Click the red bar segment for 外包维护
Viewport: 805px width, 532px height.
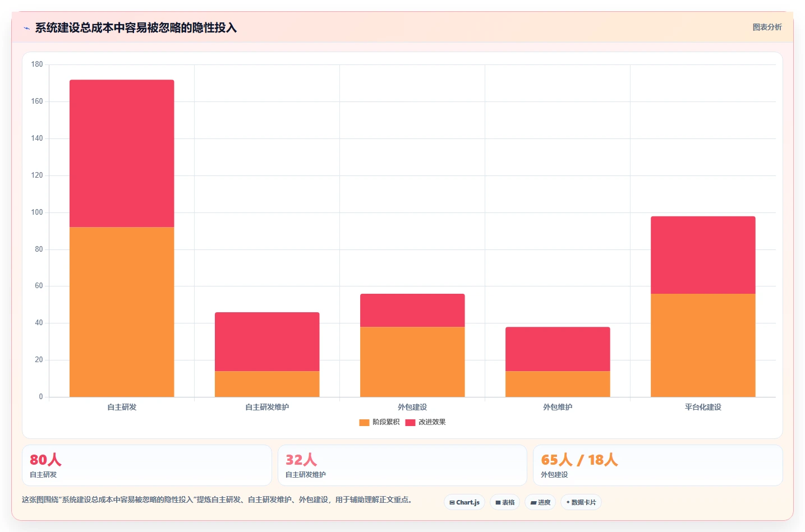pos(558,349)
